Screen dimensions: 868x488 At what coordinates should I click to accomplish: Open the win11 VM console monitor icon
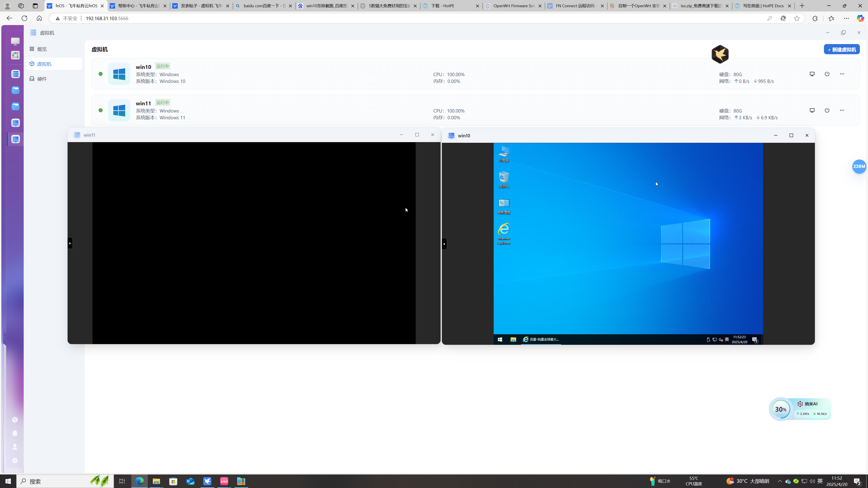point(812,110)
